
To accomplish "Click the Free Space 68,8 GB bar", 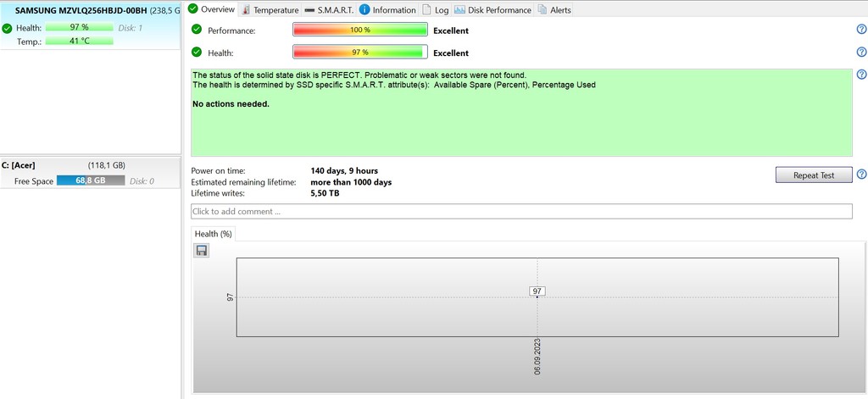I will click(x=91, y=180).
